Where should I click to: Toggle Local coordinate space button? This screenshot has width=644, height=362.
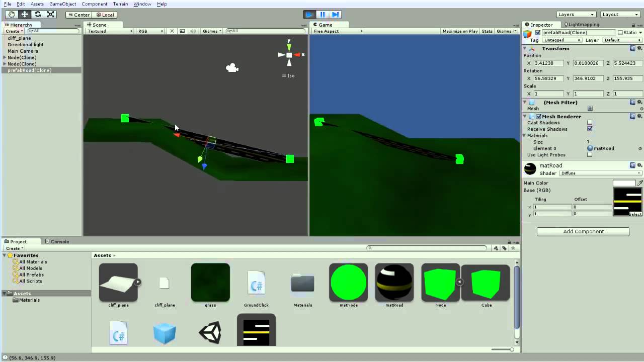click(x=105, y=15)
